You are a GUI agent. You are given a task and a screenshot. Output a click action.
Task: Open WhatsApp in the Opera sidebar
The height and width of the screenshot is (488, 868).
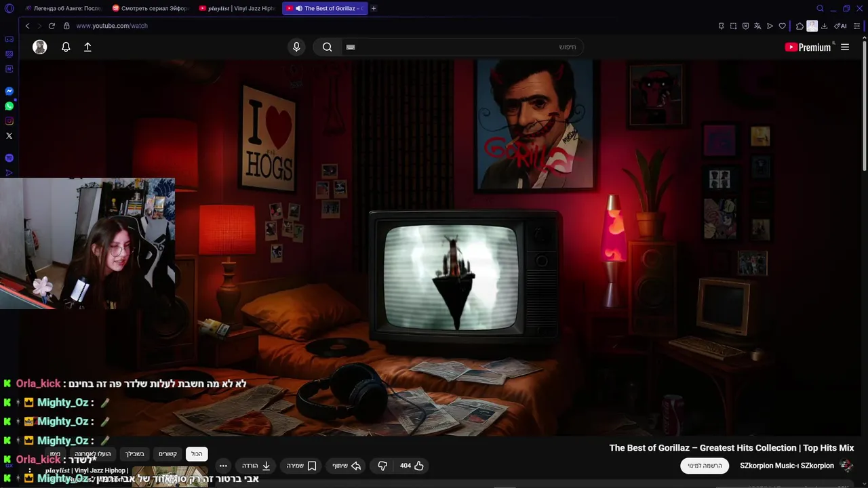pyautogui.click(x=9, y=106)
